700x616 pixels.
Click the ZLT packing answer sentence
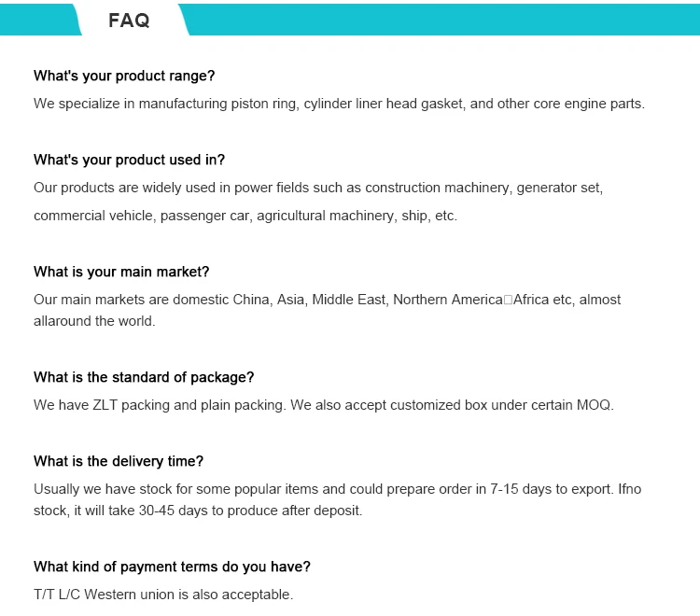324,405
